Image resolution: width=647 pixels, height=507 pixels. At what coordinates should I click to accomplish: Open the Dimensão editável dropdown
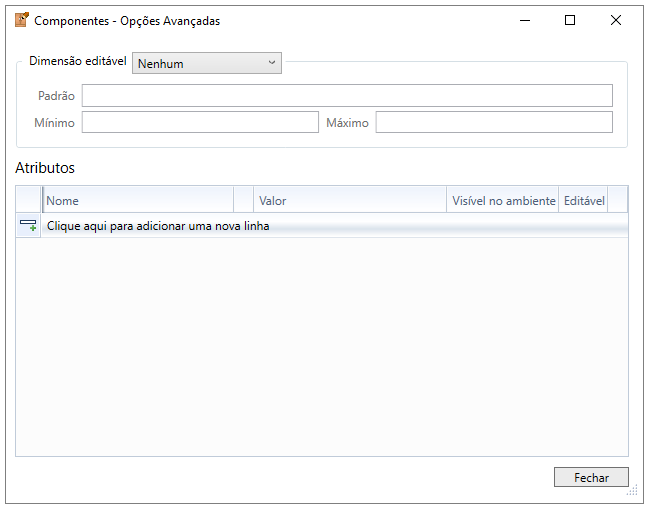coord(207,63)
